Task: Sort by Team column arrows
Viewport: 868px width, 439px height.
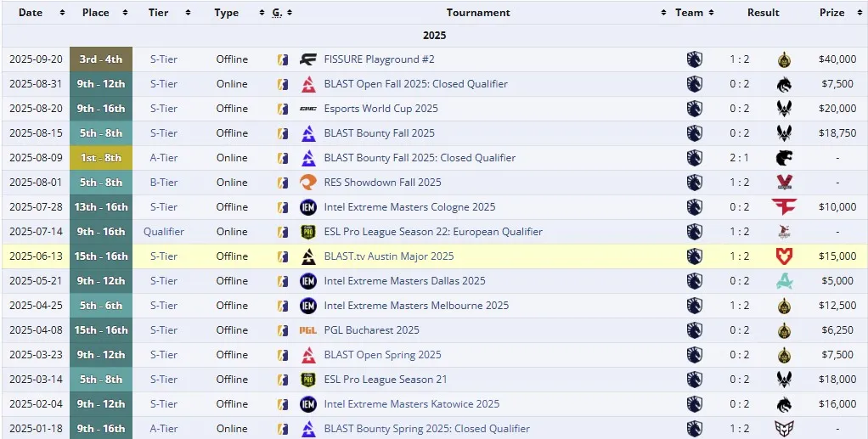Action: click(x=711, y=13)
